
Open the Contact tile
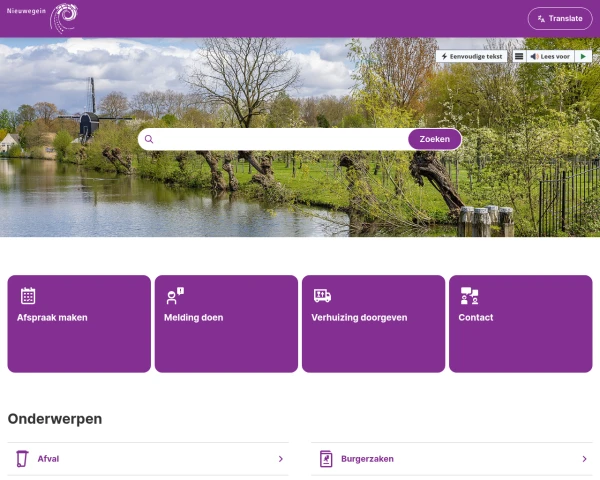coord(521,324)
